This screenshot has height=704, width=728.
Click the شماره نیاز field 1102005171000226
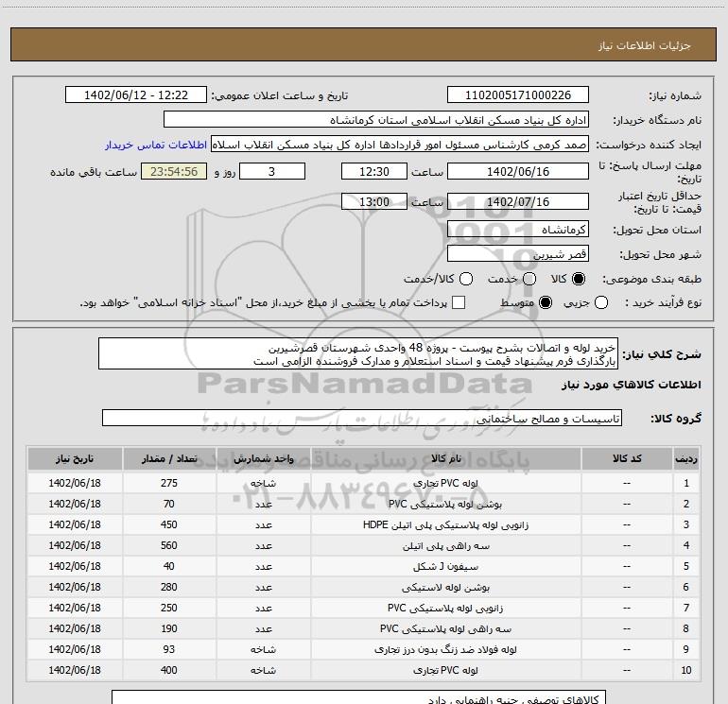click(x=518, y=95)
